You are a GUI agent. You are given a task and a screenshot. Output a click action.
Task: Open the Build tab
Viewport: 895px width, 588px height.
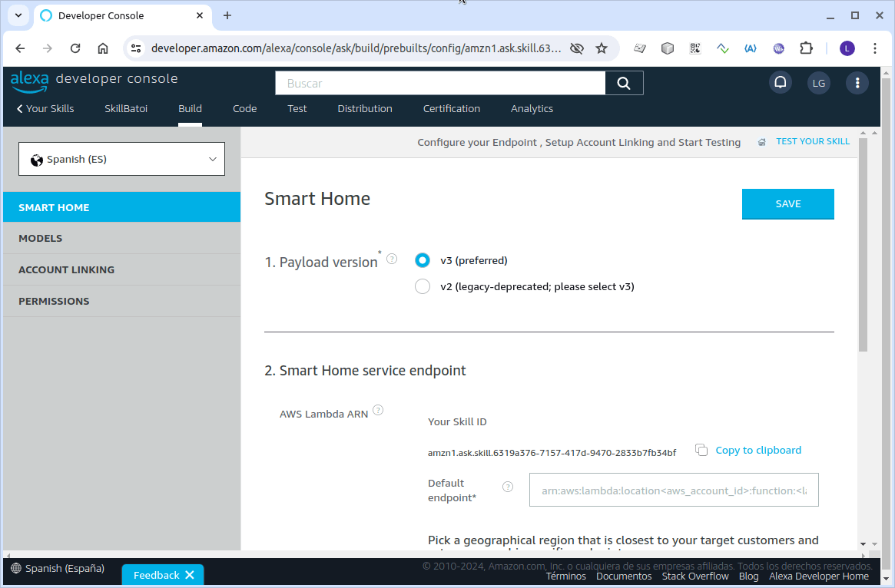[x=190, y=108]
